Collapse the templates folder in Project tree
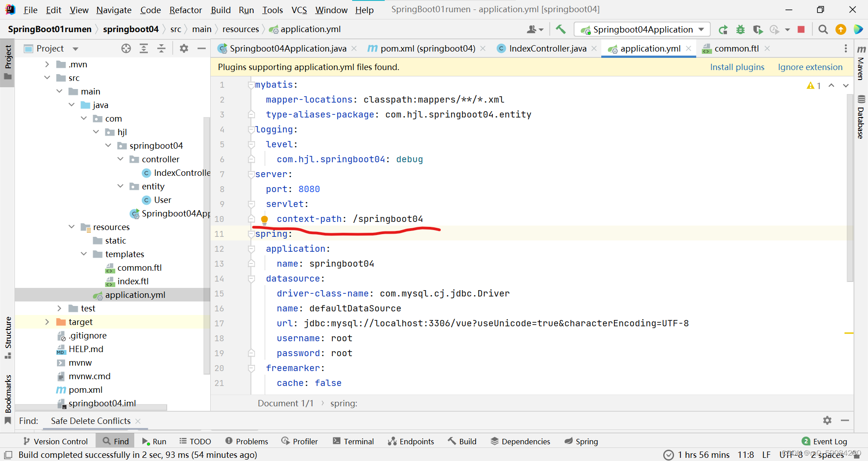 coord(84,254)
